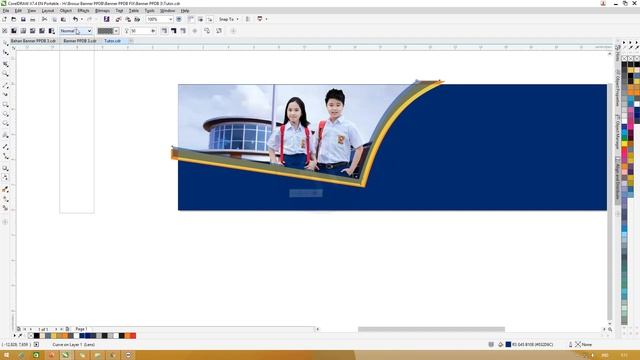Select the Freehand tool in toolbox
The height and width of the screenshot is (360, 640).
coord(5,85)
